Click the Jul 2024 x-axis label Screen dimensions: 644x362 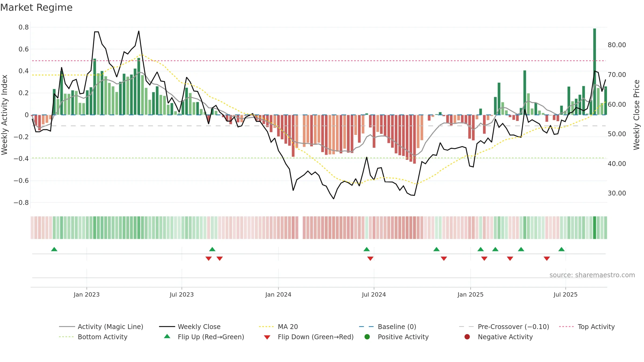point(374,294)
